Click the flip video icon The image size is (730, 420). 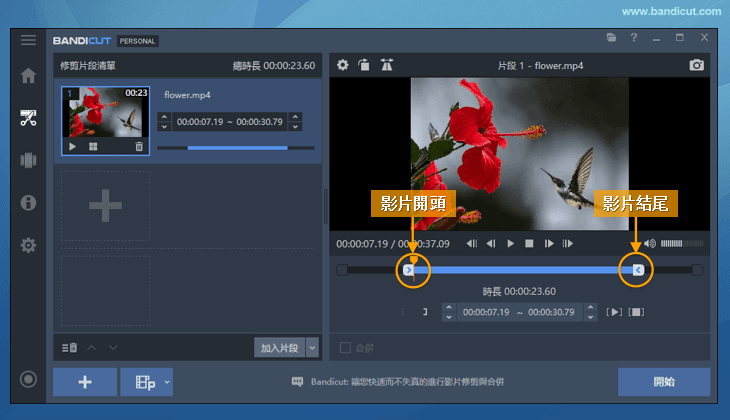386,65
